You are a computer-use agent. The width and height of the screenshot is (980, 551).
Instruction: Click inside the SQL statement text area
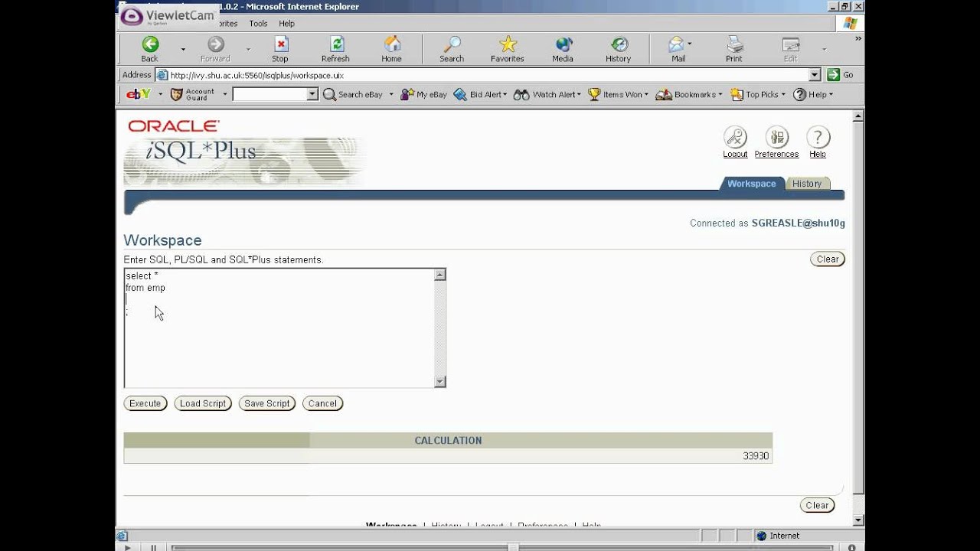click(279, 328)
